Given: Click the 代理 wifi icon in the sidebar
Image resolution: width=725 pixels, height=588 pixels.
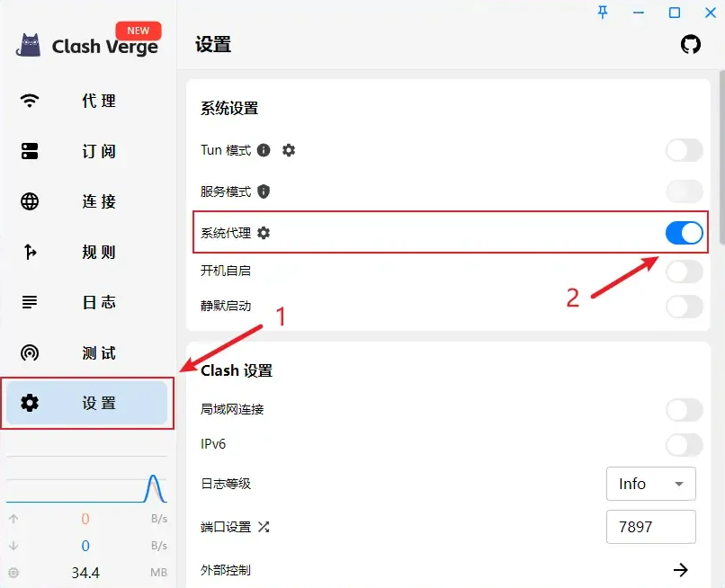Looking at the screenshot, I should tap(30, 101).
